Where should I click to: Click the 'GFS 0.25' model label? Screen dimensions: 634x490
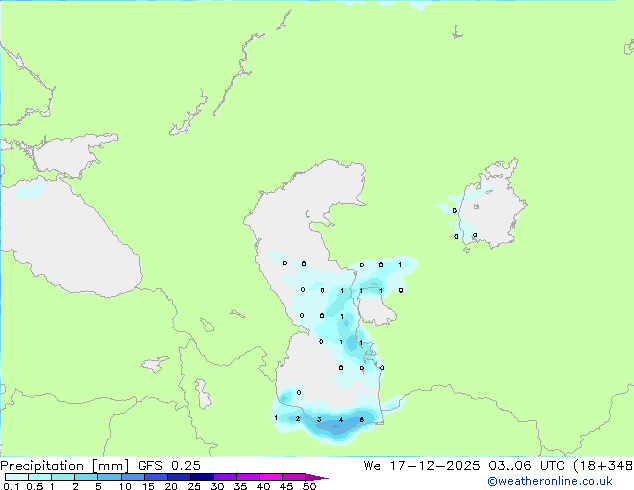(x=169, y=466)
